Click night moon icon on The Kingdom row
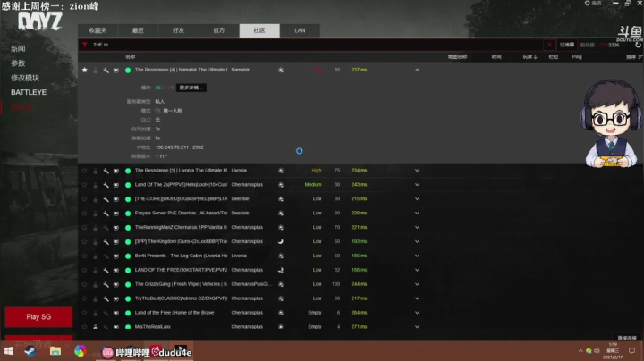The image size is (644, 361). [x=281, y=241]
